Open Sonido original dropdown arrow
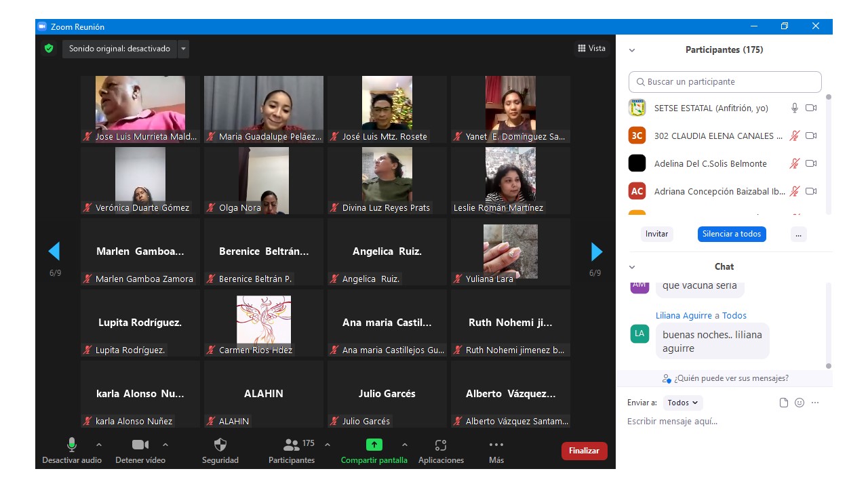The image size is (868, 488). pyautogui.click(x=183, y=49)
